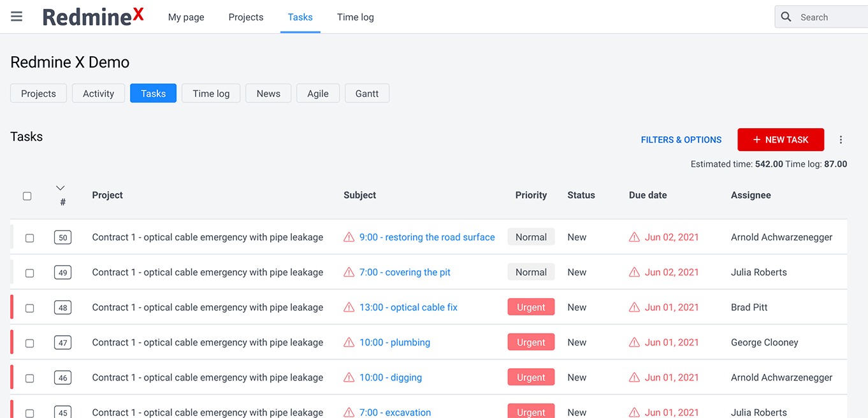This screenshot has height=418, width=868.
Task: Click warning icon beside restoring the road surface
Action: [349, 237]
